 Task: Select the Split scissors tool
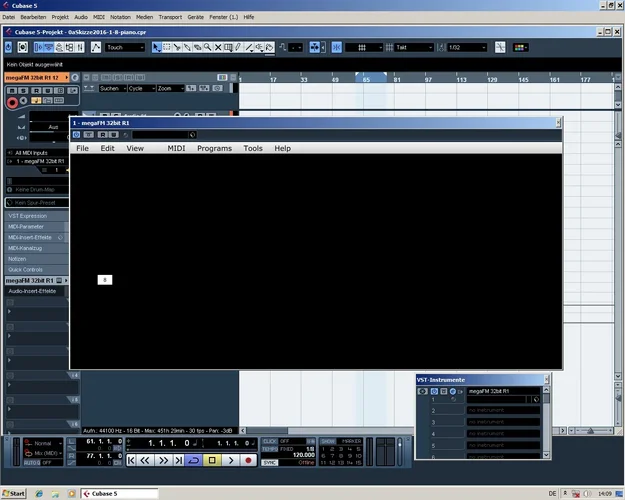click(x=177, y=47)
